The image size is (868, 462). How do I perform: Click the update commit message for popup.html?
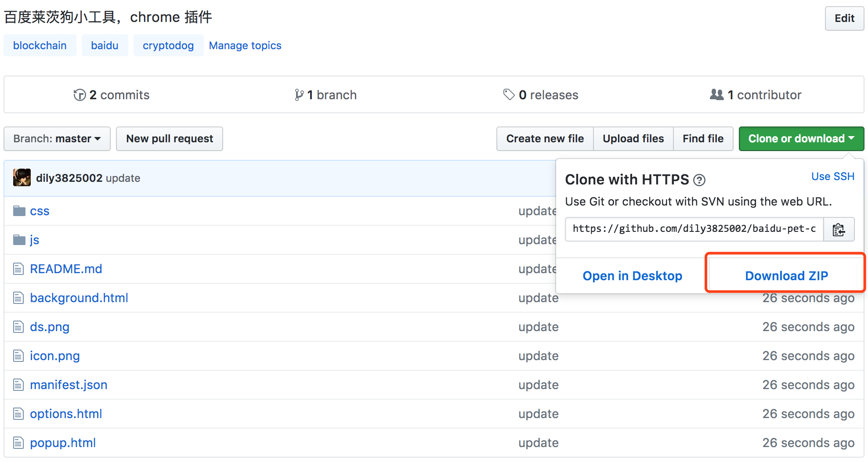[539, 443]
